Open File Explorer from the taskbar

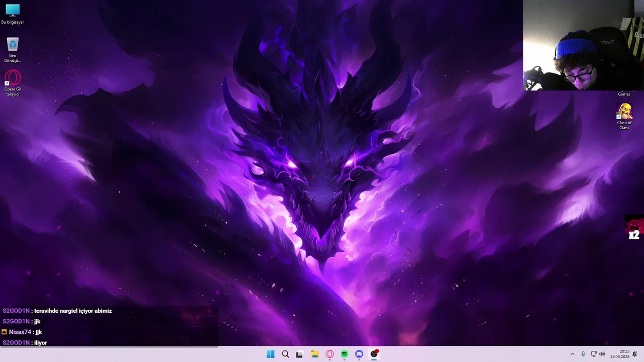[x=315, y=354]
